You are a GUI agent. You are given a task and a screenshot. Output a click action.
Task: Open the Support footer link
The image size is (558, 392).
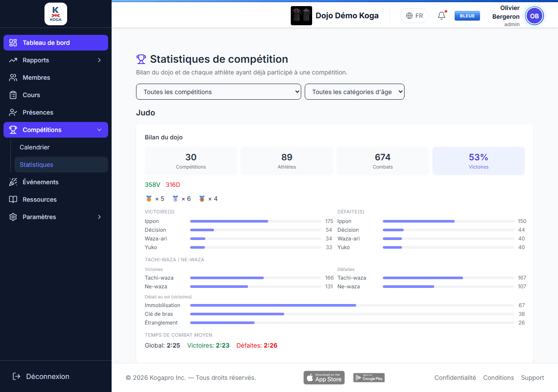pos(533,378)
